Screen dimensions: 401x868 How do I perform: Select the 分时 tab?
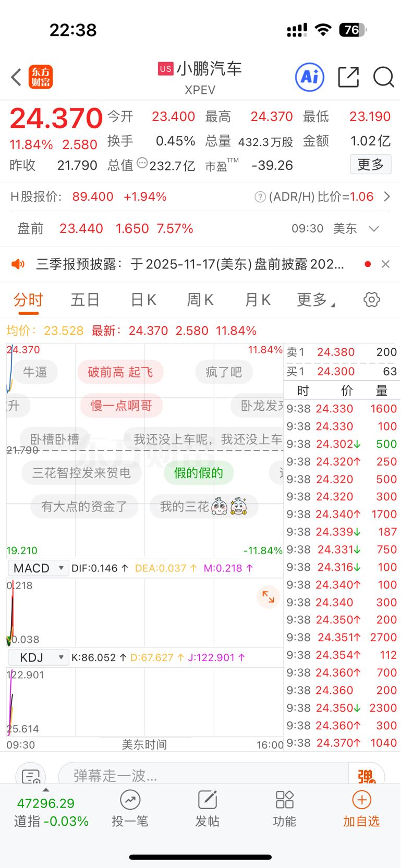(x=28, y=300)
